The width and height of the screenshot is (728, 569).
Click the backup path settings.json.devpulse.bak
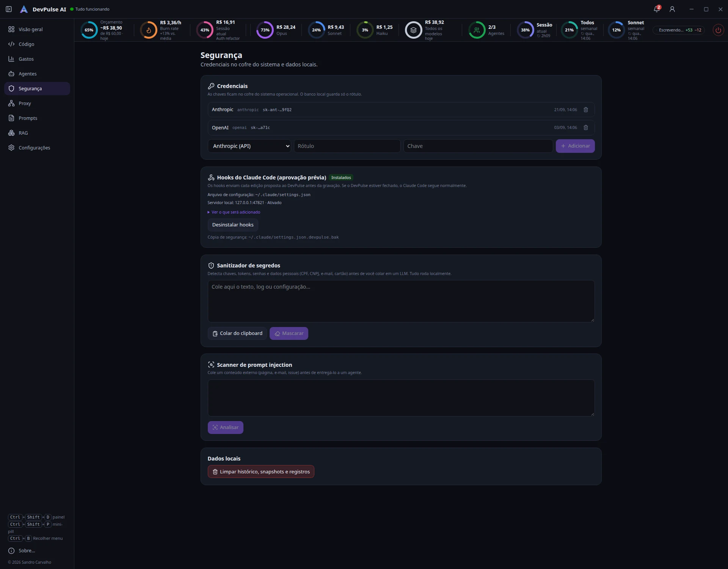click(x=293, y=237)
